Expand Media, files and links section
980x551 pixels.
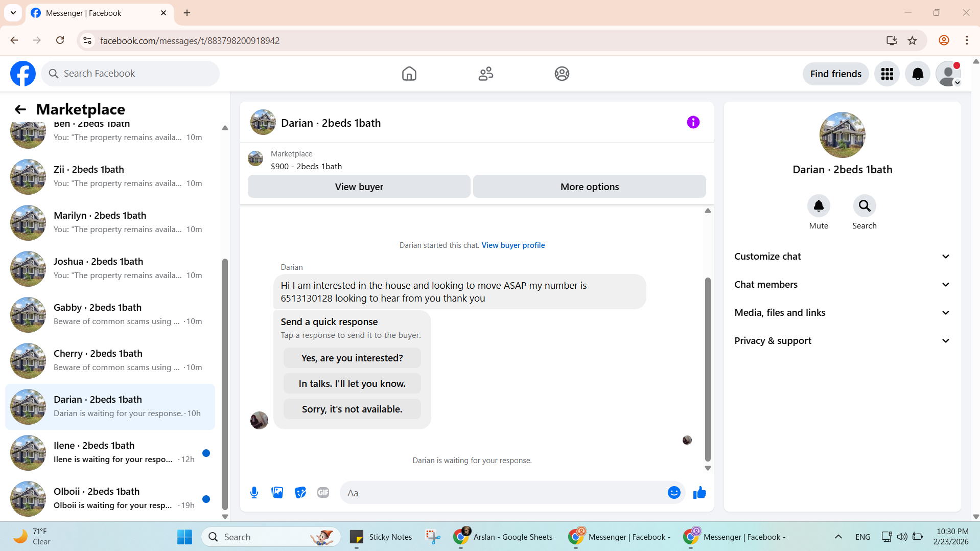click(x=842, y=313)
